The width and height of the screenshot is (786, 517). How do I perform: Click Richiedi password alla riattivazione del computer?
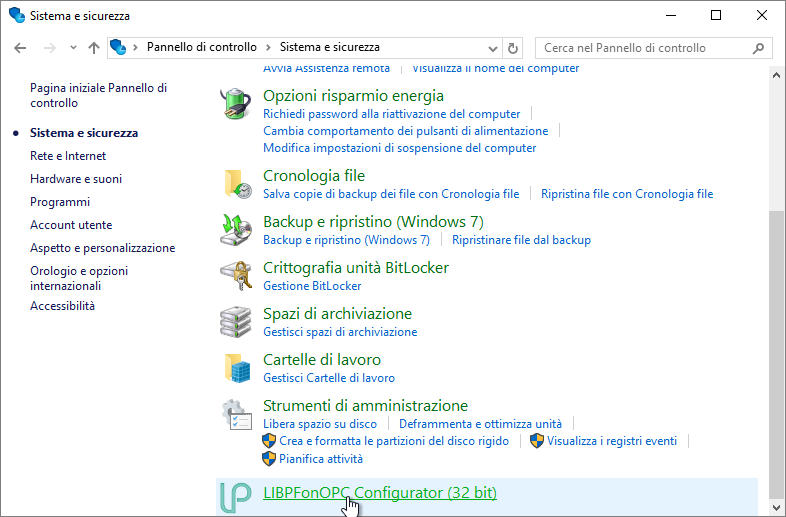click(x=391, y=114)
